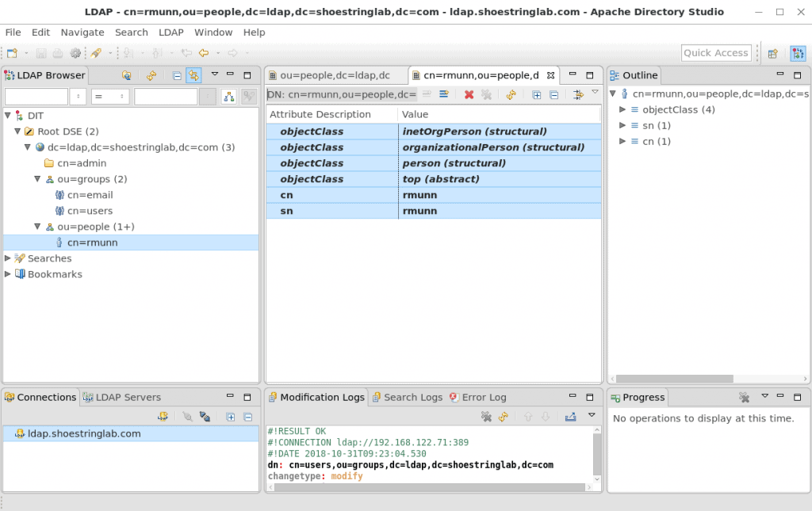The width and height of the screenshot is (812, 511).
Task: Click the Quick Access search field
Action: 715,53
